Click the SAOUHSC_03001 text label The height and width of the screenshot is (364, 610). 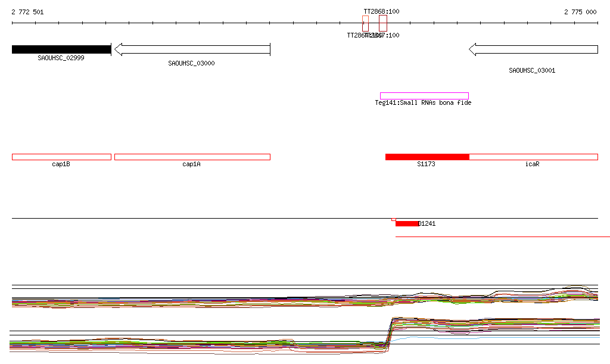[532, 70]
